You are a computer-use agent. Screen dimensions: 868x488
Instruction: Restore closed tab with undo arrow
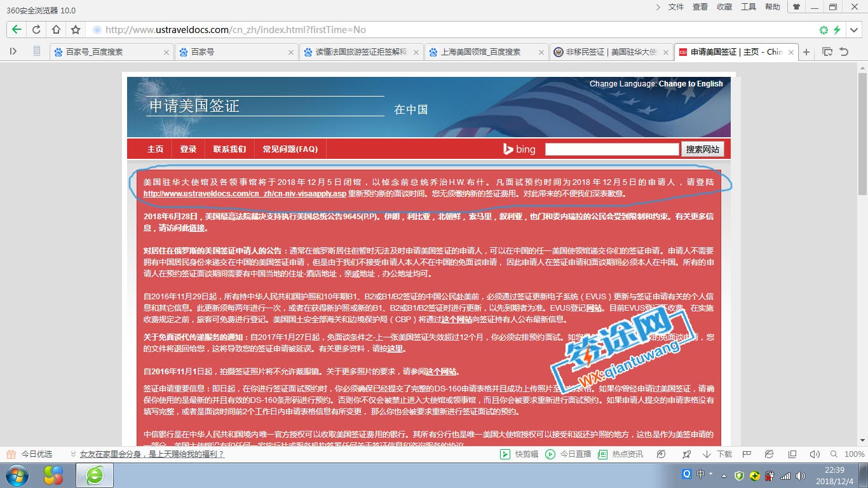[844, 51]
